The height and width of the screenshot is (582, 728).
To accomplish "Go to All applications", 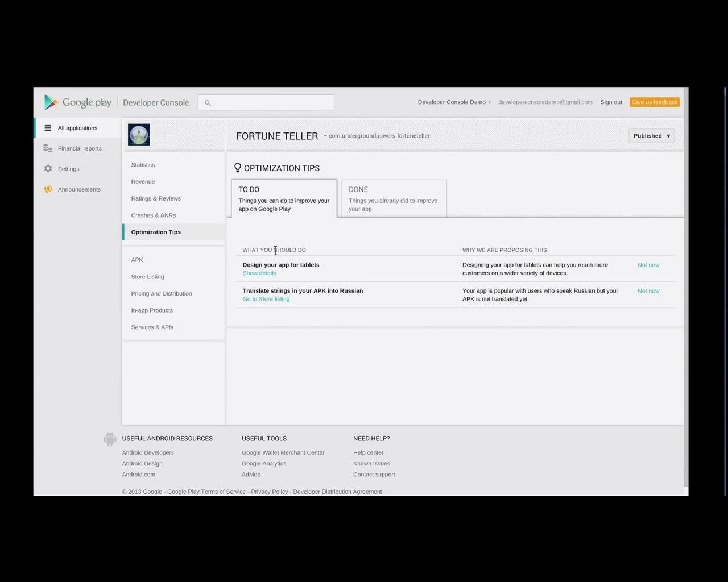I will (x=77, y=128).
